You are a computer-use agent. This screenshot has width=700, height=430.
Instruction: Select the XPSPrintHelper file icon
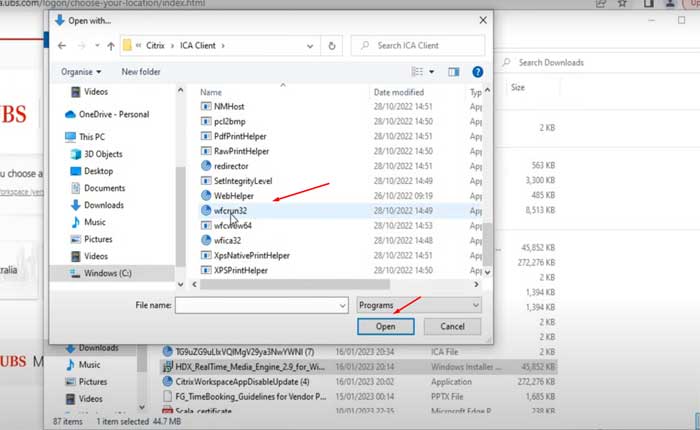(x=206, y=270)
